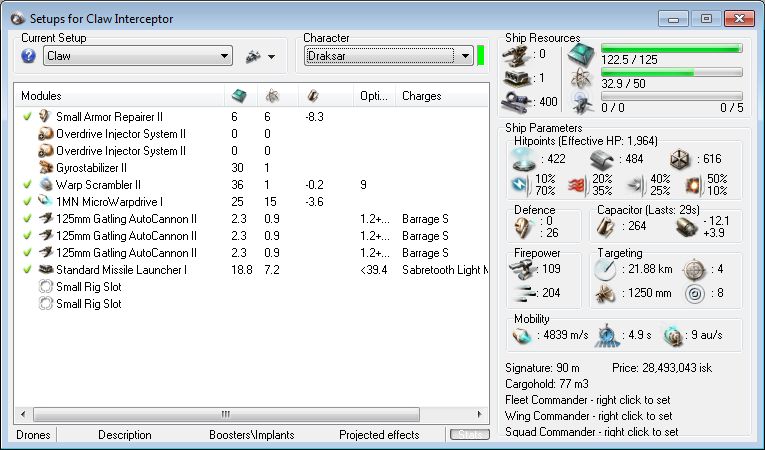Click the CPU resource icon beside 122.5 / 125

coord(581,55)
